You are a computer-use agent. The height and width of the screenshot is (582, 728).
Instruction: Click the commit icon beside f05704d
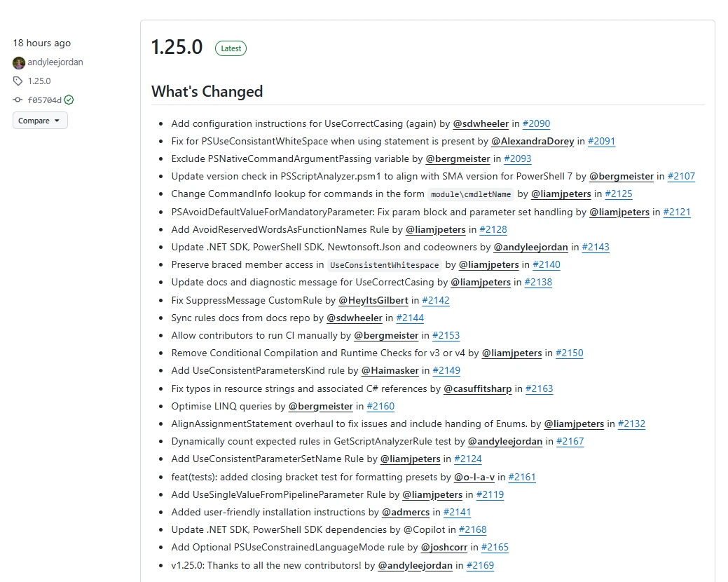click(x=18, y=100)
